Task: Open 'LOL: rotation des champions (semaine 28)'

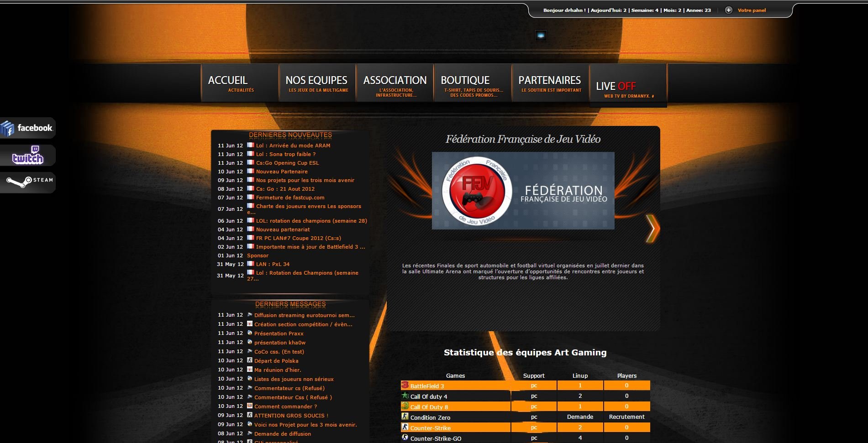Action: pyautogui.click(x=311, y=221)
